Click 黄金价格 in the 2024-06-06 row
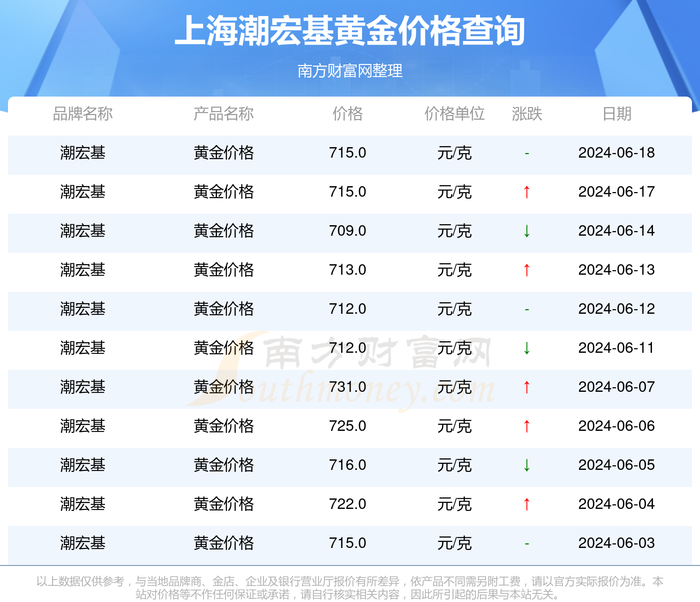This screenshot has width=700, height=602. pyautogui.click(x=223, y=426)
